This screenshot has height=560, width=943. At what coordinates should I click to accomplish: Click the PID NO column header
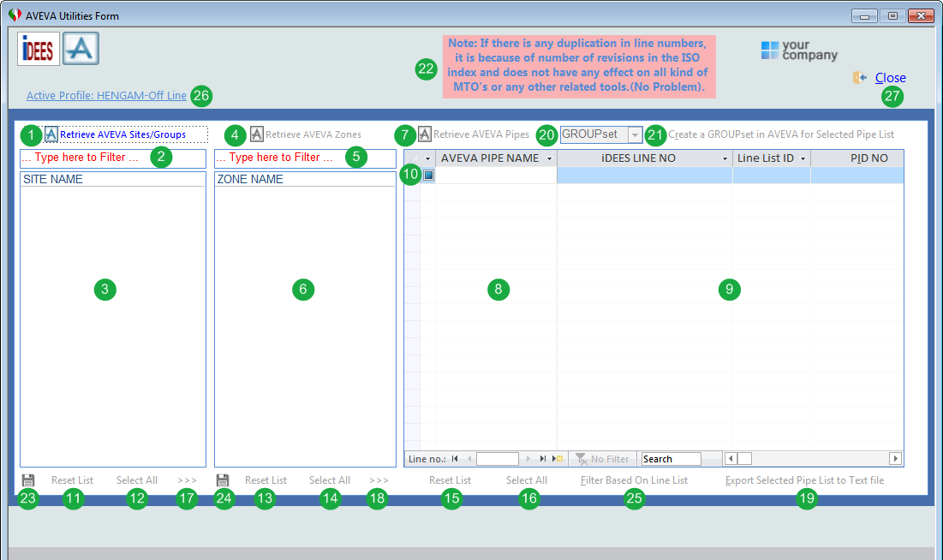pyautogui.click(x=857, y=158)
